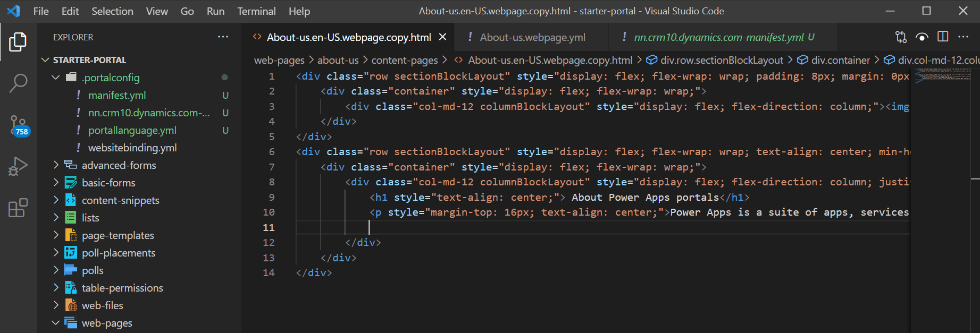Switch to the About-us.webpage.yml tab
980x333 pixels.
pyautogui.click(x=532, y=37)
